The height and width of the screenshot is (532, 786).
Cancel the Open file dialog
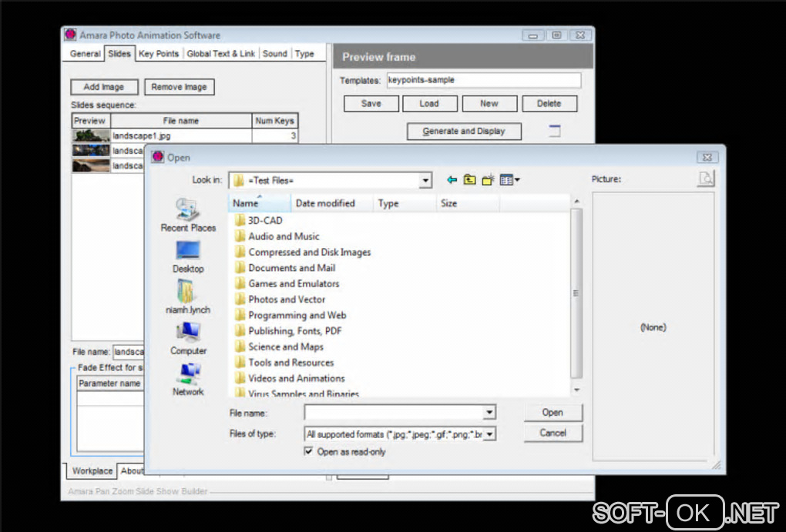[x=553, y=433]
